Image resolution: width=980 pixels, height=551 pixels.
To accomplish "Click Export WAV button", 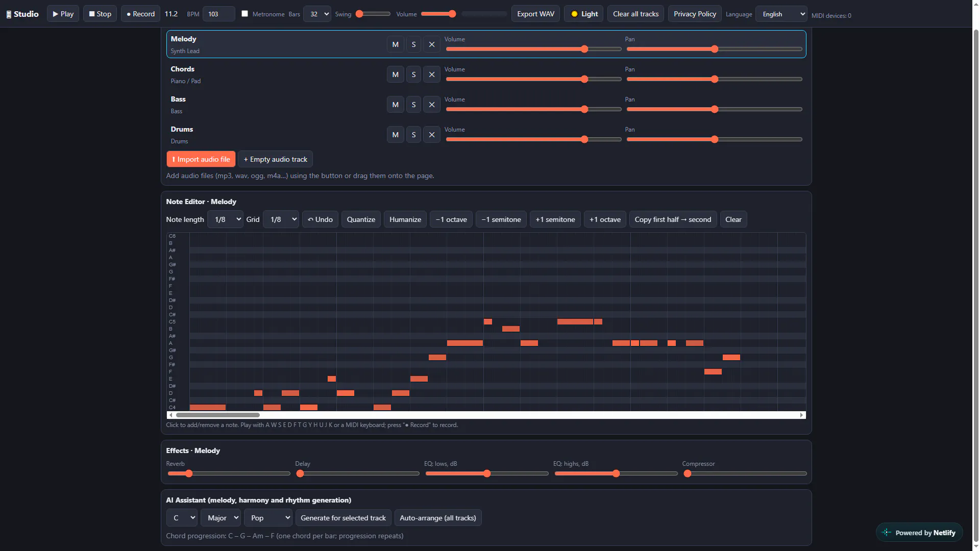I will [x=535, y=14].
